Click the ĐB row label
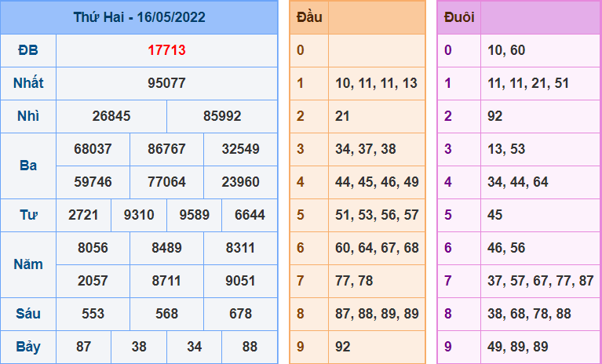The height and width of the screenshot is (364, 602). pos(28,50)
